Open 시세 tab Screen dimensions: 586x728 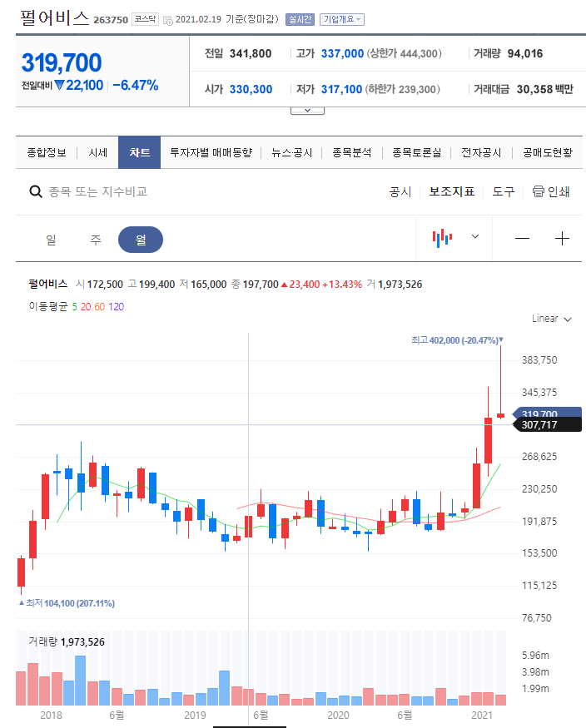(x=98, y=152)
